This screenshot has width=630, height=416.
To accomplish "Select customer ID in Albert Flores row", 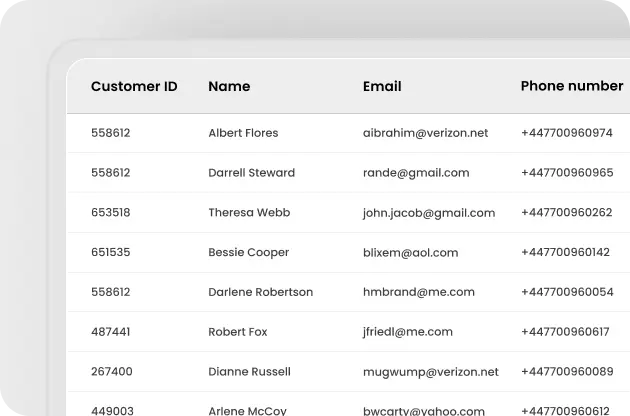I will [110, 133].
